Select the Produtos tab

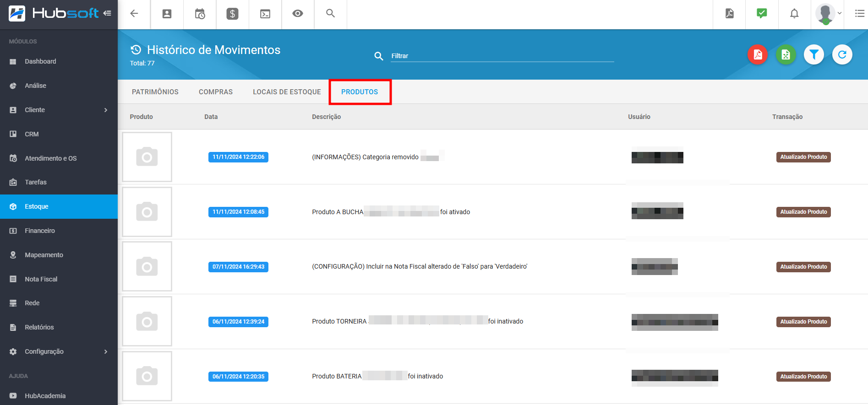360,92
